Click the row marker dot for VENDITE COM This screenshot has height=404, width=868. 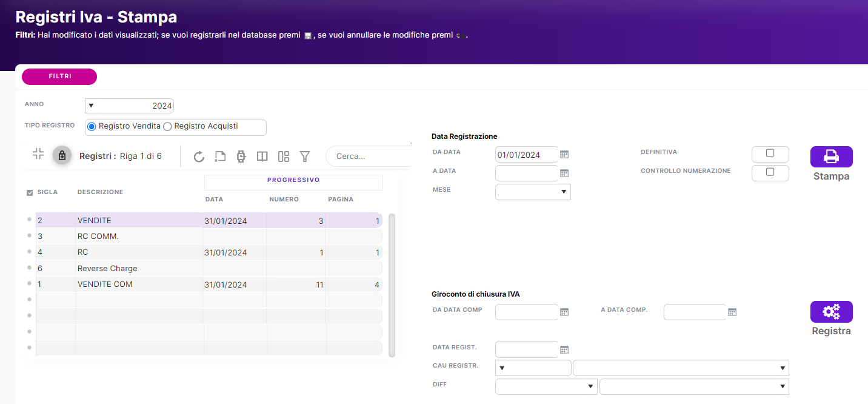(x=29, y=283)
